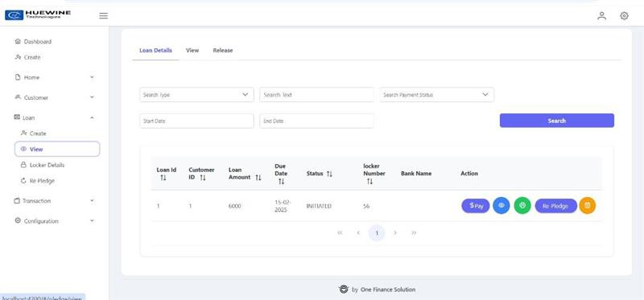This screenshot has height=300, width=644.
Task: Click the hamburger menu icon
Action: pos(104,15)
